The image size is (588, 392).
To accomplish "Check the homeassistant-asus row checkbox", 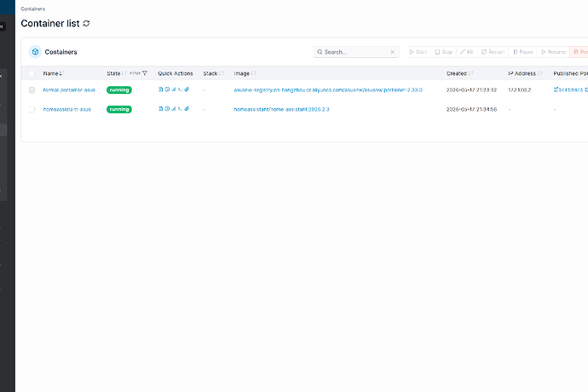I will point(32,110).
